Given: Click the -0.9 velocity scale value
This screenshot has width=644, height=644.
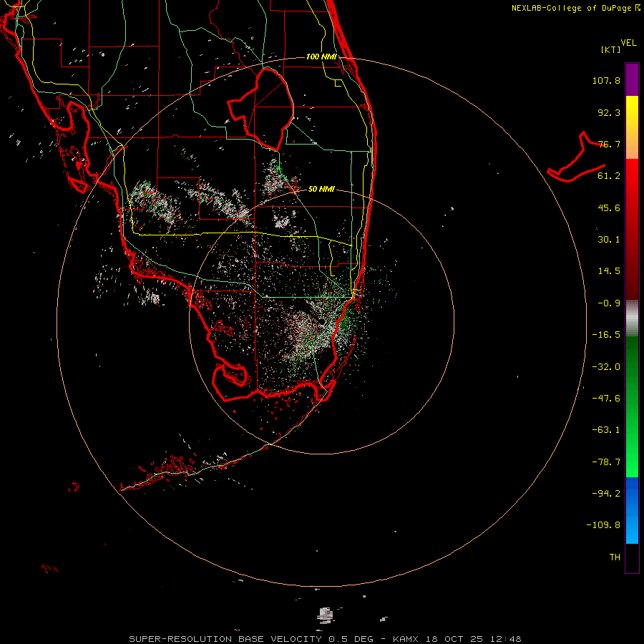Looking at the screenshot, I should 609,303.
